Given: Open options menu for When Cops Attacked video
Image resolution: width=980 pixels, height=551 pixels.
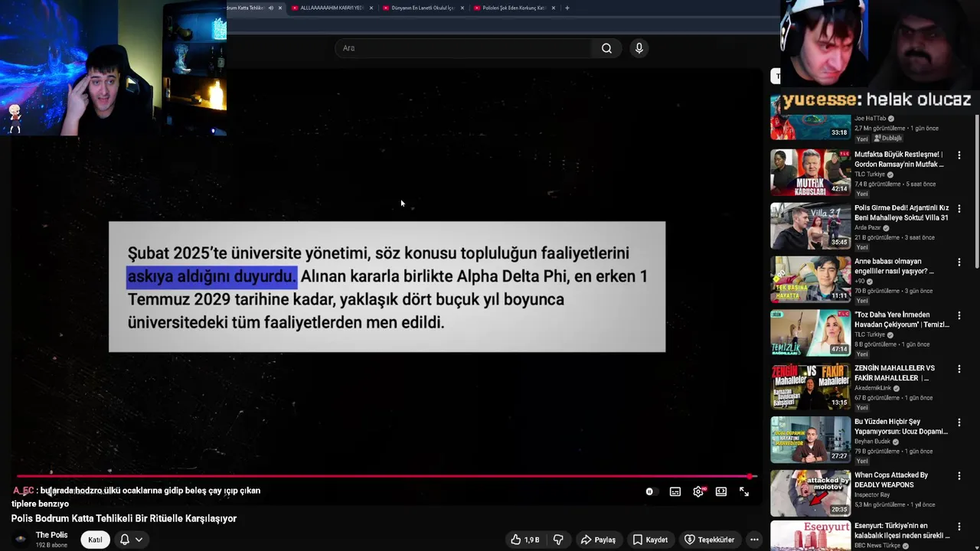Looking at the screenshot, I should [959, 476].
